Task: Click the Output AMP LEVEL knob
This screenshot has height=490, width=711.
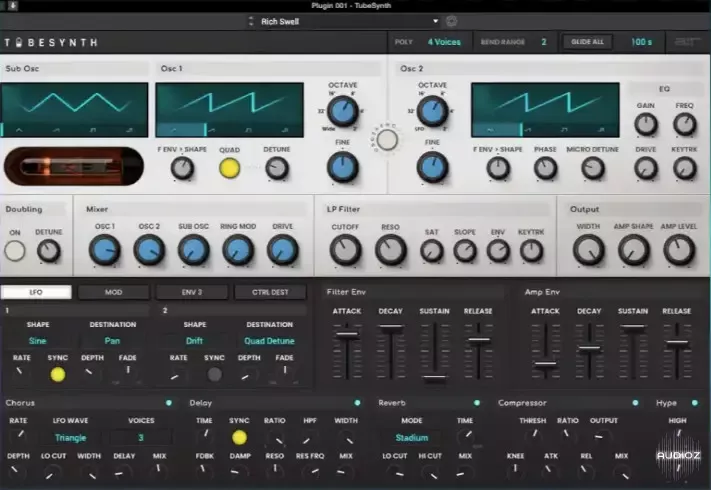Action: pos(679,250)
